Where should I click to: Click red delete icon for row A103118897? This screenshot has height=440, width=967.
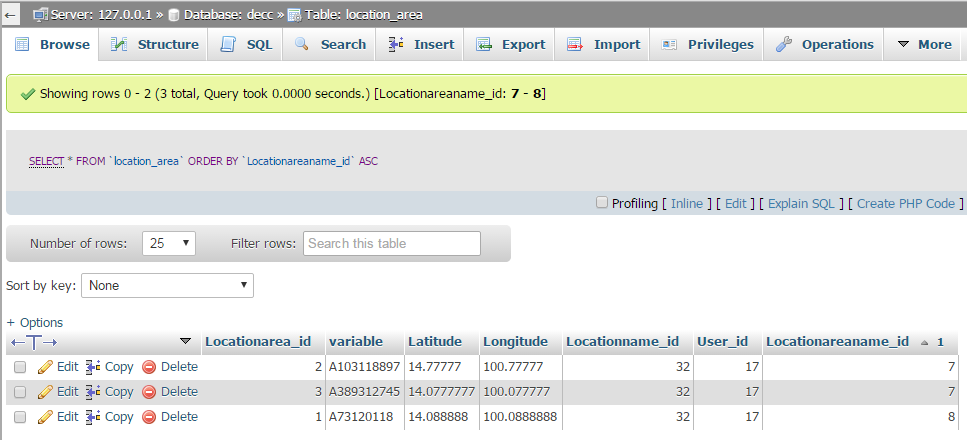pyautogui.click(x=149, y=367)
